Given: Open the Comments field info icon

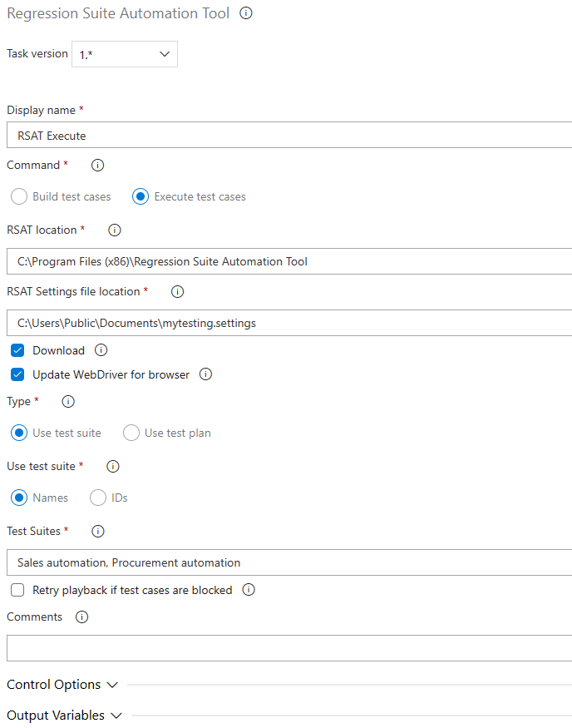Looking at the screenshot, I should click(81, 617).
